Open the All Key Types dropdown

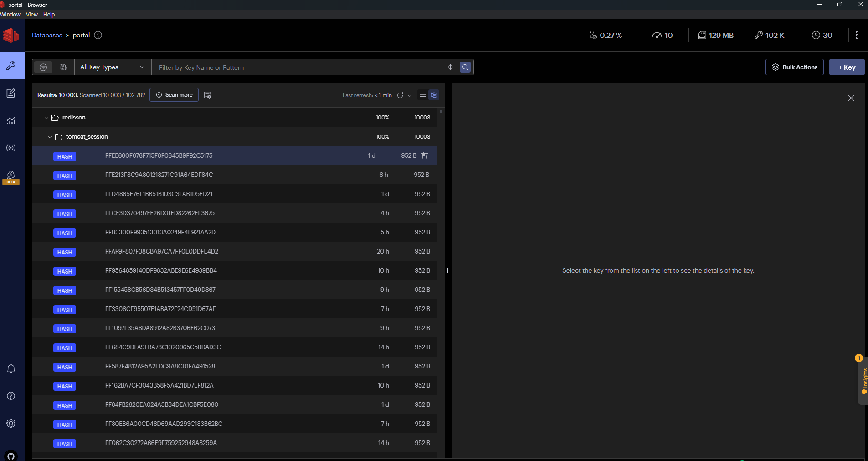(x=112, y=67)
